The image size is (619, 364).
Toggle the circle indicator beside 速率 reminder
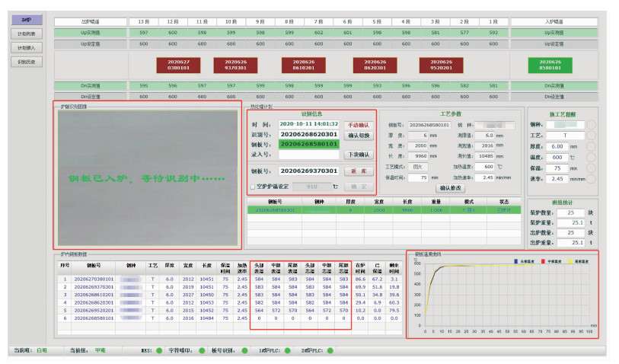tap(591, 179)
